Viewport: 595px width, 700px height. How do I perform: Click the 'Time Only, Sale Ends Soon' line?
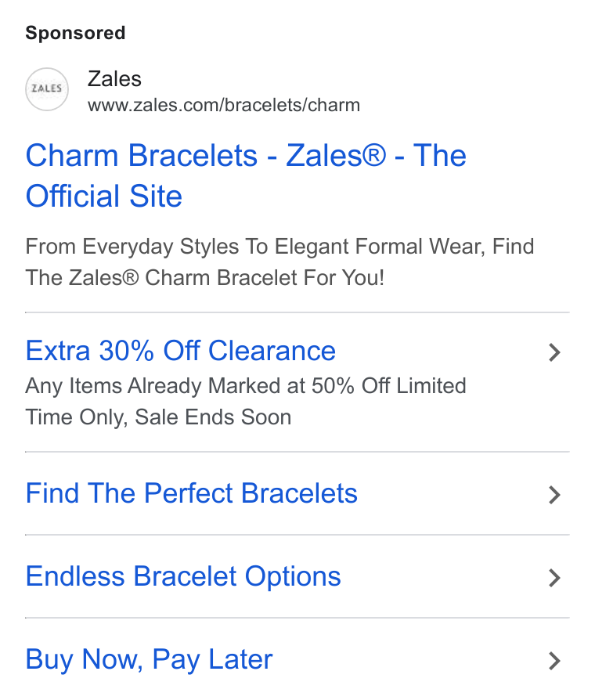pos(158,417)
